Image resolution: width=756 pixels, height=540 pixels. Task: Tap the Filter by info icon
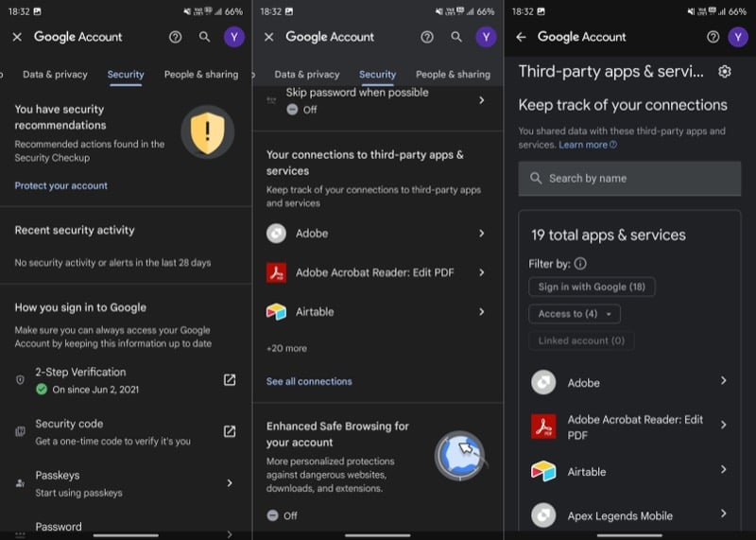pos(580,264)
